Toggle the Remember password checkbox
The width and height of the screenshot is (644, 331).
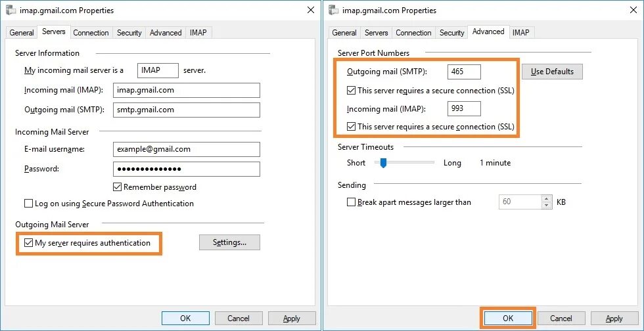point(117,187)
